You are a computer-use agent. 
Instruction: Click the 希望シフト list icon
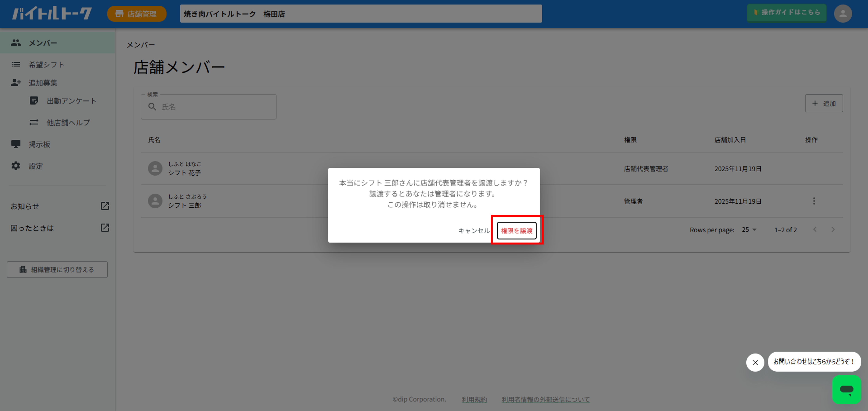point(15,64)
